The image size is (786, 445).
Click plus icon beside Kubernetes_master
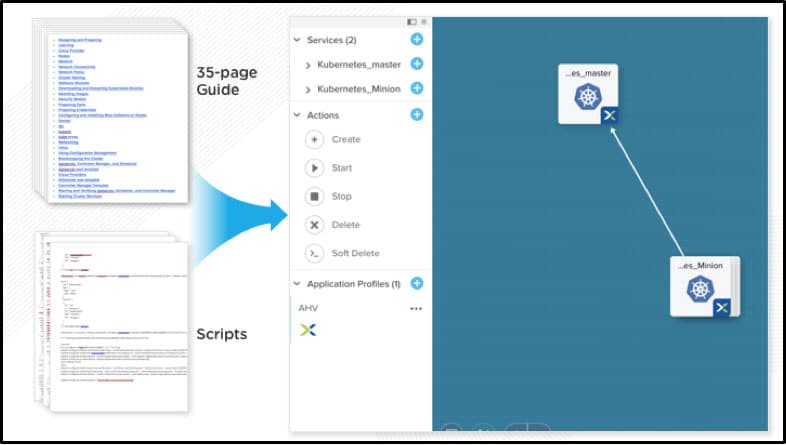416,64
